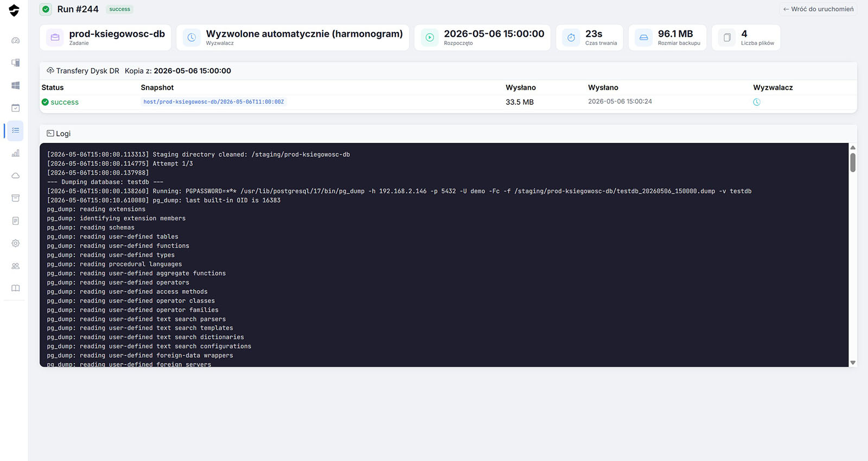Viewport: 868px width, 461px height.
Task: Click the reading procedural languages log line
Action: [114, 264]
